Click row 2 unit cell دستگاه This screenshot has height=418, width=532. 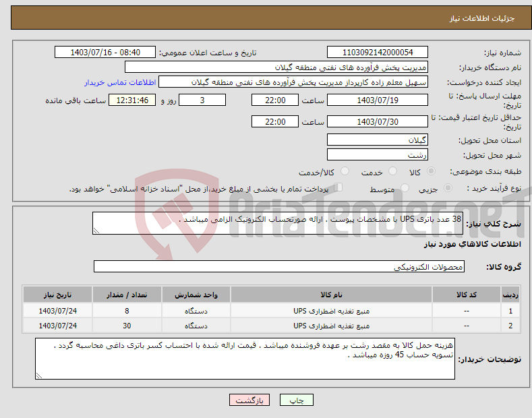196,326
